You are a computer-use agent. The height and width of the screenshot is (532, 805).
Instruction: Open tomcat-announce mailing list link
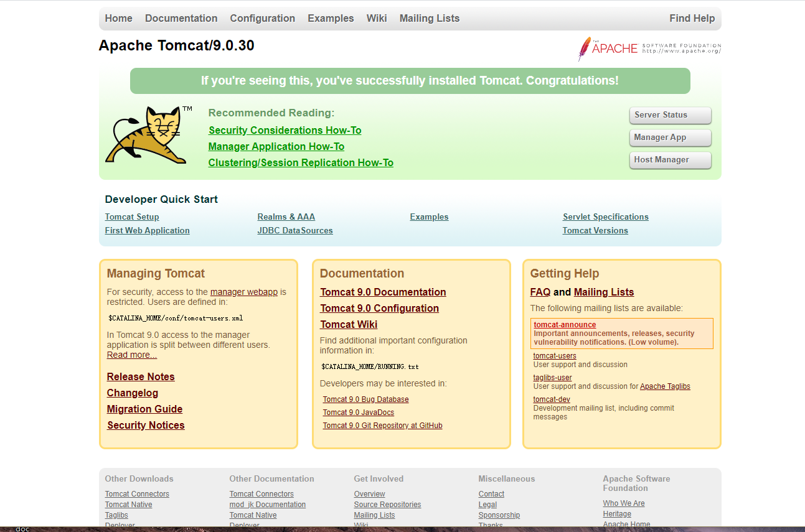click(565, 325)
